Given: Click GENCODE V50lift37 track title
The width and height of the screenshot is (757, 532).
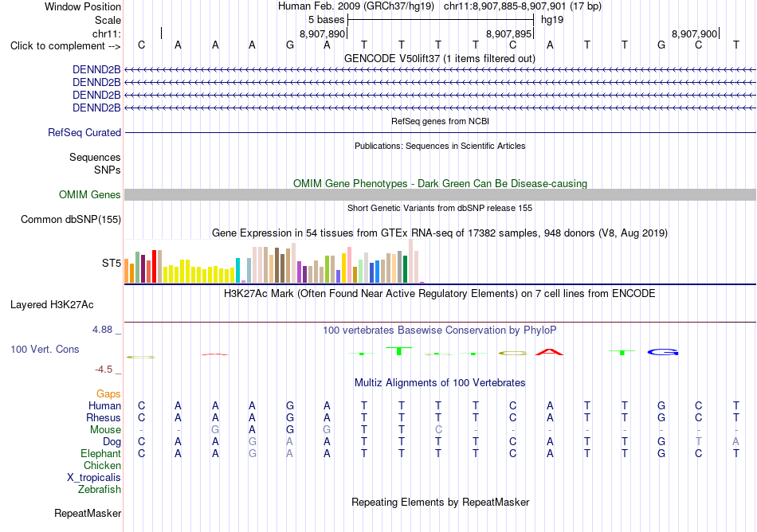Looking at the screenshot, I should click(x=440, y=59).
